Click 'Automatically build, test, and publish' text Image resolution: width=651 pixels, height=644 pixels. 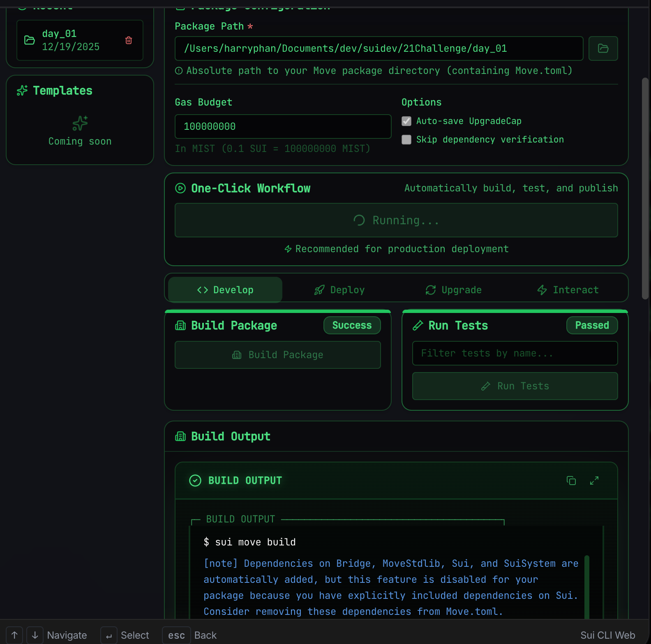point(511,188)
